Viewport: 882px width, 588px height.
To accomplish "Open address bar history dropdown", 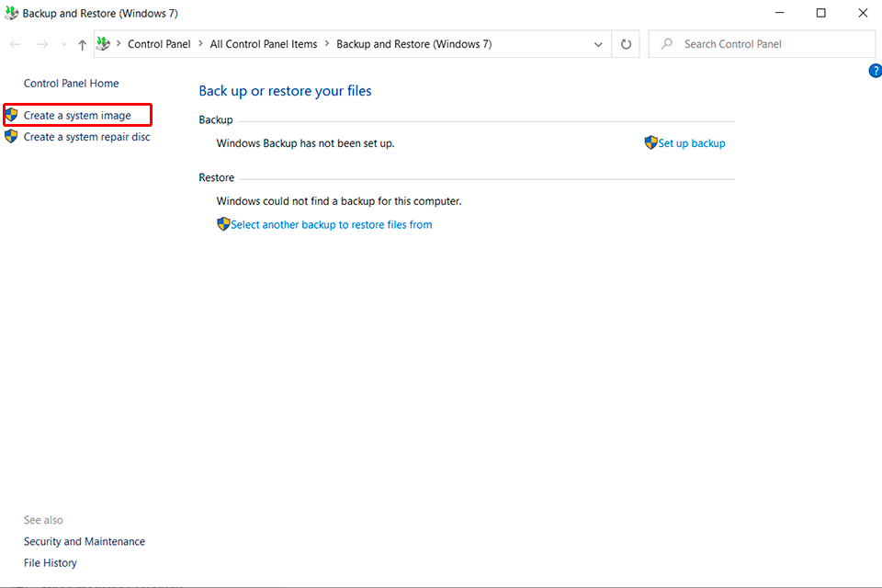I will 598,44.
